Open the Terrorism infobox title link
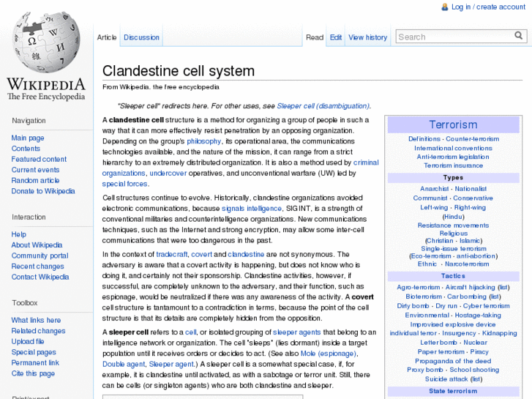This screenshot has width=532, height=399. [453, 124]
